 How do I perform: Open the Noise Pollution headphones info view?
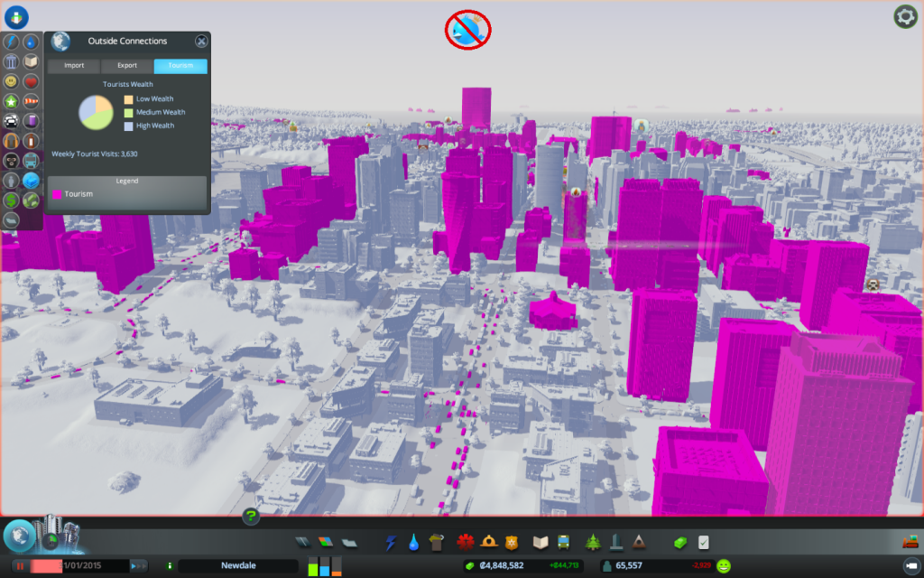click(x=11, y=141)
